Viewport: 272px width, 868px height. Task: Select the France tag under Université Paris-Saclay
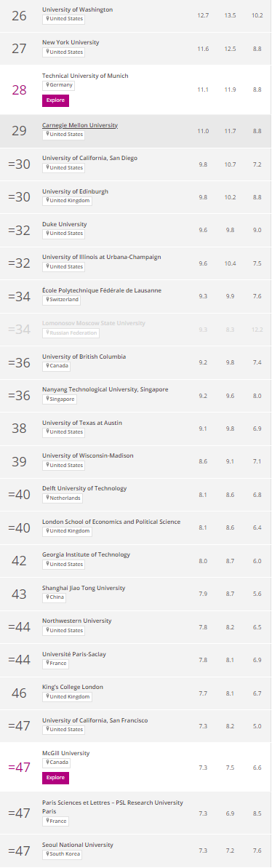[55, 663]
